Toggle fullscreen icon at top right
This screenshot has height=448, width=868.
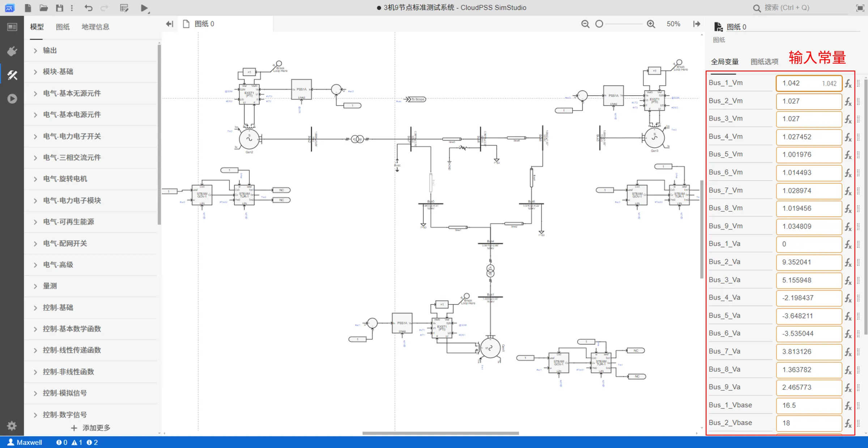[x=860, y=8]
